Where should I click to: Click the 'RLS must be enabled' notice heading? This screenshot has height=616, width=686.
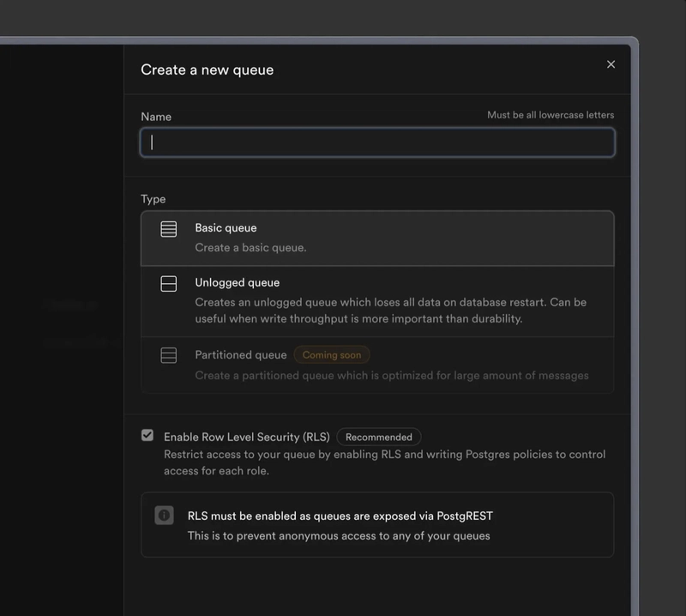click(340, 516)
